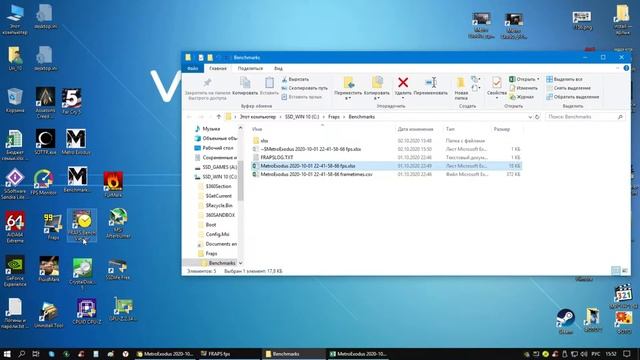
Task: Click the ribbon Paste clipboard icon
Action: pos(269,83)
